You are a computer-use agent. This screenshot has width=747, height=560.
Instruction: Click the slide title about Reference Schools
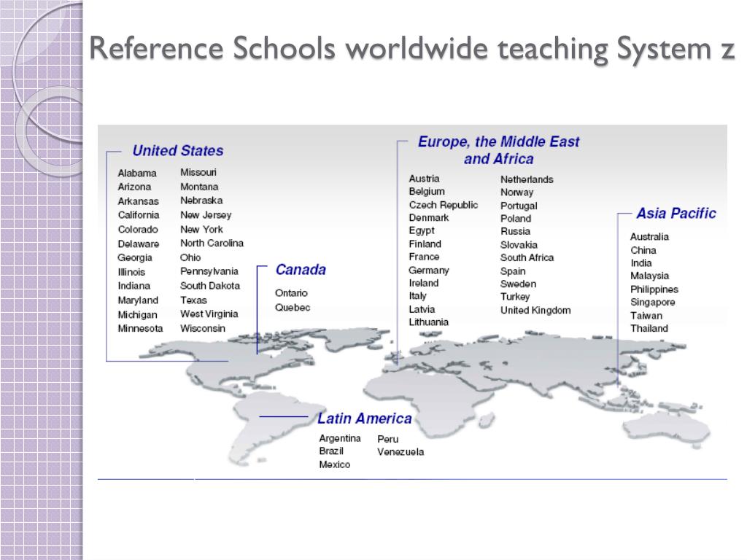point(412,49)
